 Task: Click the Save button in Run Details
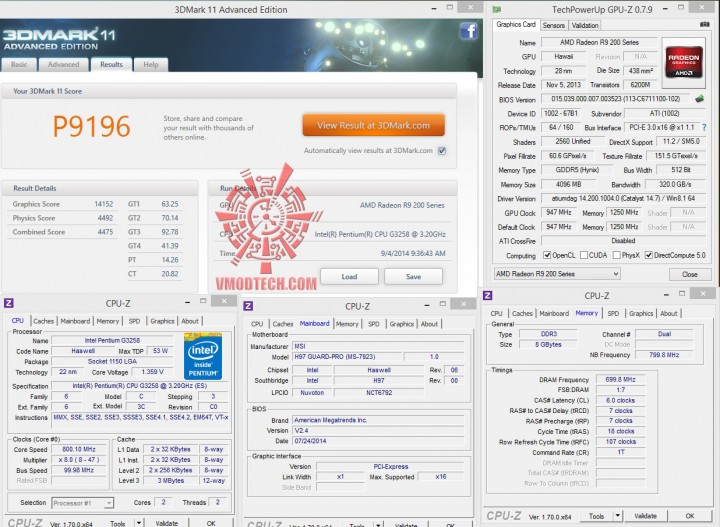[413, 276]
